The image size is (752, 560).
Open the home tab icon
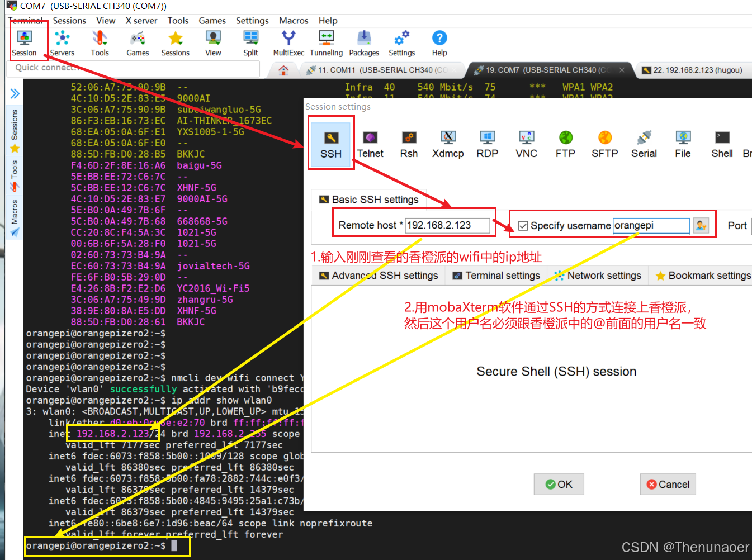(x=283, y=70)
